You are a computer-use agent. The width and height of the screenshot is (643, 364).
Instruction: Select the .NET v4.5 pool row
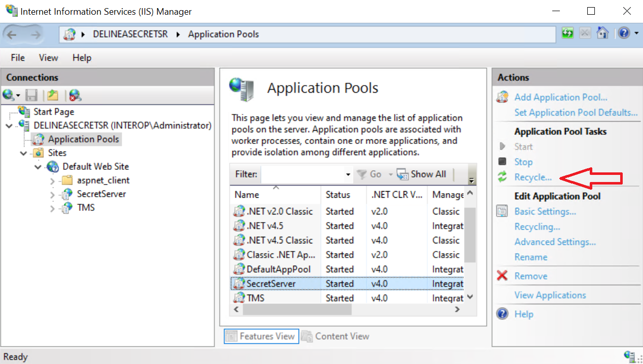coord(347,226)
